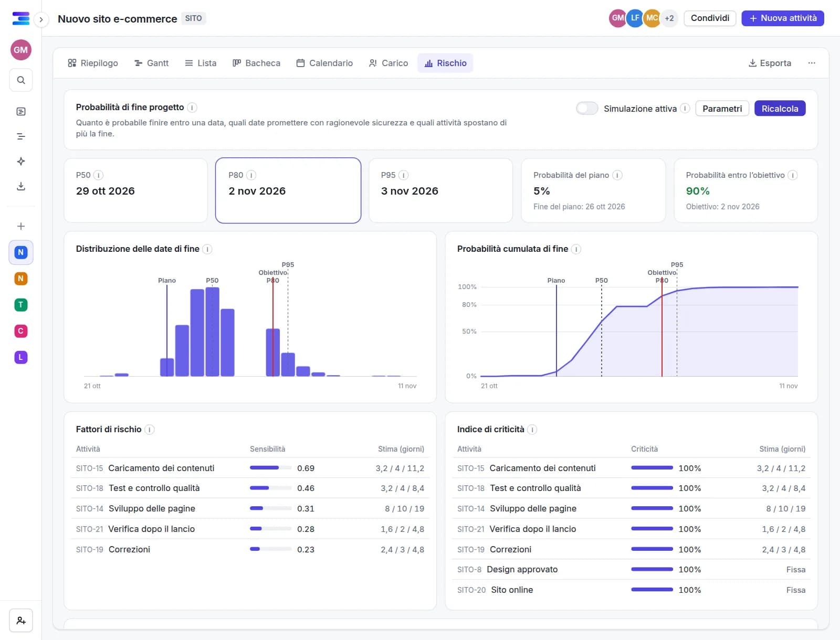Screen dimensions: 840x640
Task: Open the Esporta export menu
Action: (770, 63)
